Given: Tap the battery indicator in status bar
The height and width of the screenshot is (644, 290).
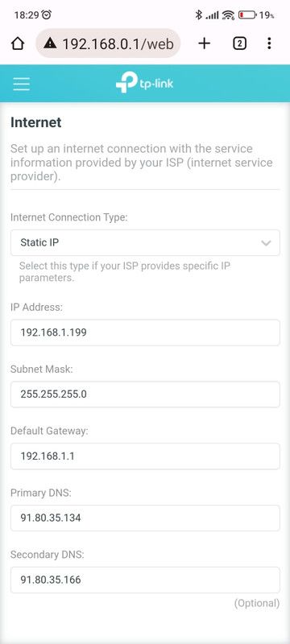Looking at the screenshot, I should point(247,15).
